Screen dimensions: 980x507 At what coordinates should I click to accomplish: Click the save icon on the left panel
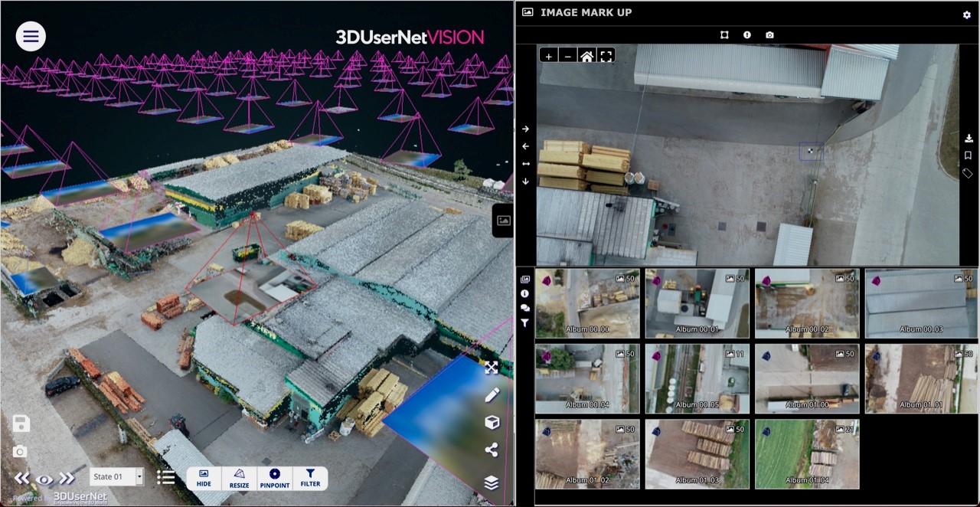click(21, 423)
